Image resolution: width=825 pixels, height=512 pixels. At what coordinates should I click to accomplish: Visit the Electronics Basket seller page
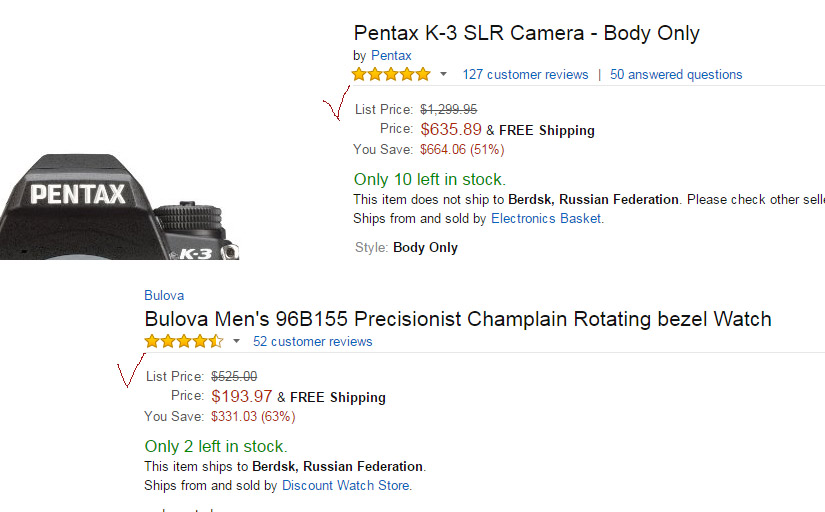(546, 218)
